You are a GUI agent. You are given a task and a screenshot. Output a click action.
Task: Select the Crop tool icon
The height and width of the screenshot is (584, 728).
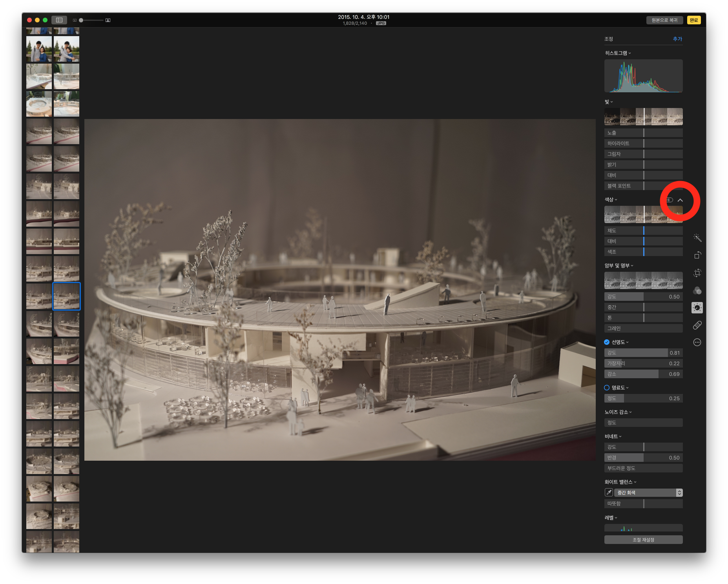(x=697, y=273)
